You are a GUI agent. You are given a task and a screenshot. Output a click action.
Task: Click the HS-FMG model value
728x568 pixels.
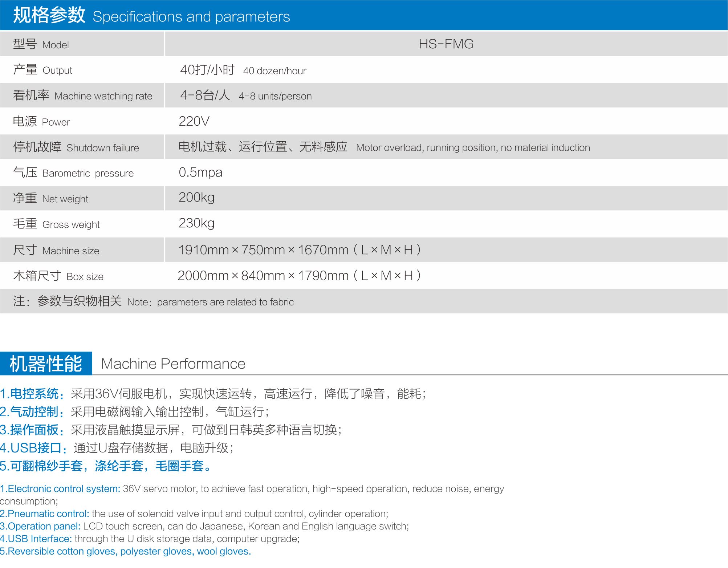(446, 44)
